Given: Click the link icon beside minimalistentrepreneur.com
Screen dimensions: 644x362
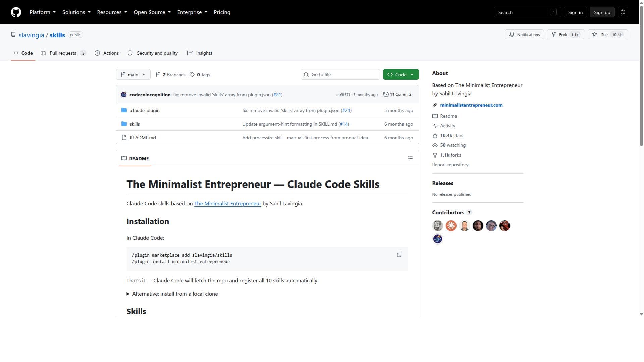Looking at the screenshot, I should pyautogui.click(x=435, y=105).
